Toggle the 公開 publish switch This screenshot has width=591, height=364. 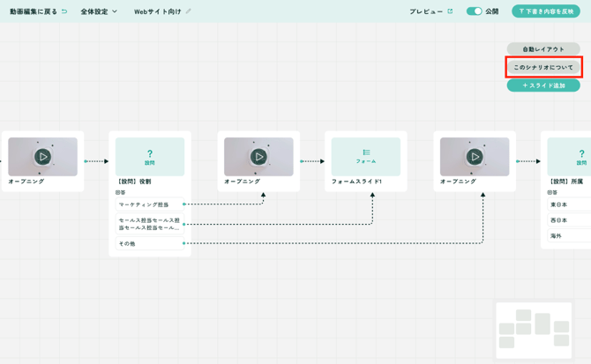pyautogui.click(x=474, y=11)
